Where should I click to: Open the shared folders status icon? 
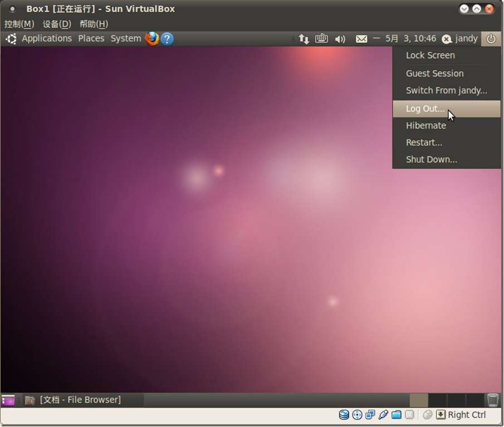(x=396, y=415)
